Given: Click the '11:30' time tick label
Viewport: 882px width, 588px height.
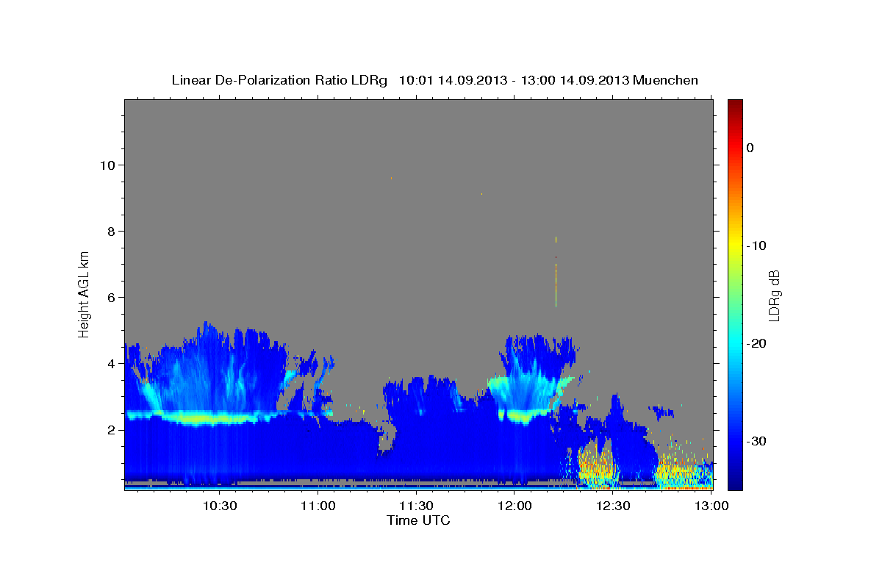Looking at the screenshot, I should [417, 506].
